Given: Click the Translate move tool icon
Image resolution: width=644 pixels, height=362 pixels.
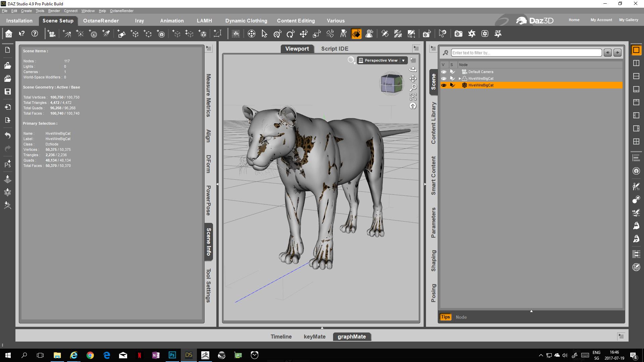Looking at the screenshot, I should point(304,34).
